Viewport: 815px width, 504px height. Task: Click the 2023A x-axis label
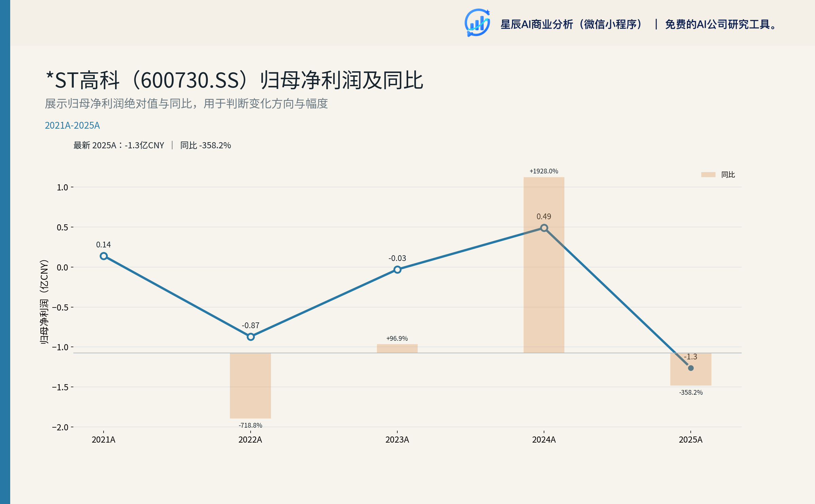397,440
